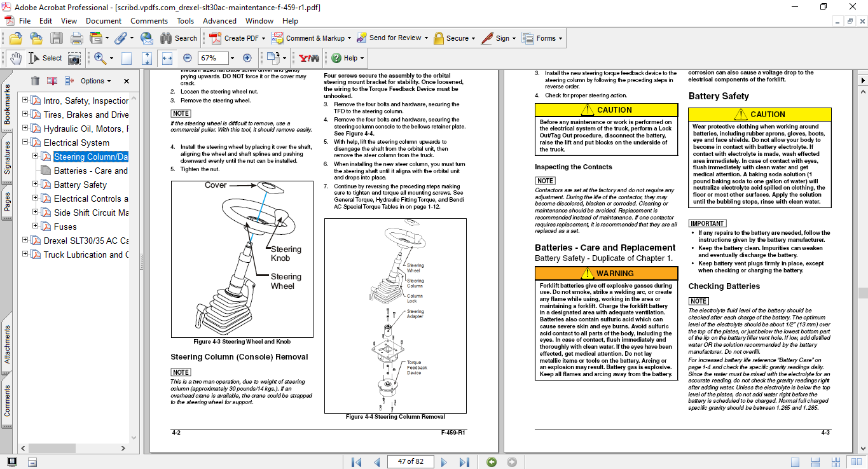868x469 pixels.
Task: Click the page number field showing 47
Action: [x=410, y=461]
